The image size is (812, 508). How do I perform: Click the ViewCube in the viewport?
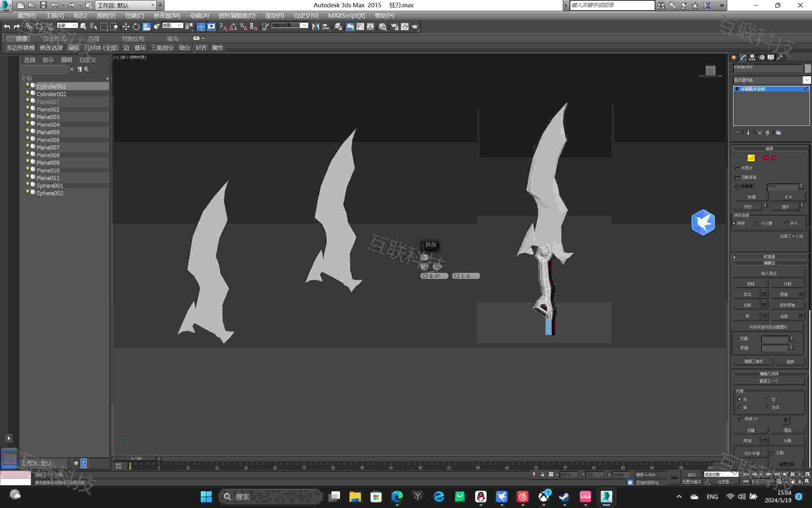click(710, 71)
